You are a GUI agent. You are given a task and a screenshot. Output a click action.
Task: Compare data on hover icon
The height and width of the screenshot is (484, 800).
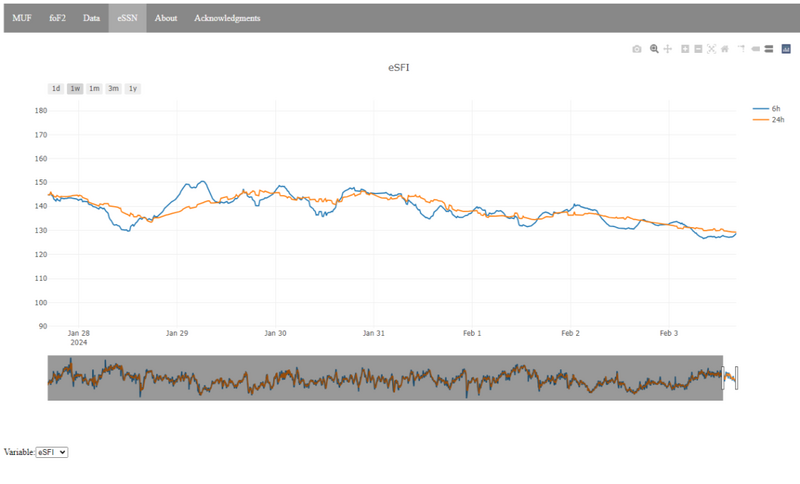(769, 49)
